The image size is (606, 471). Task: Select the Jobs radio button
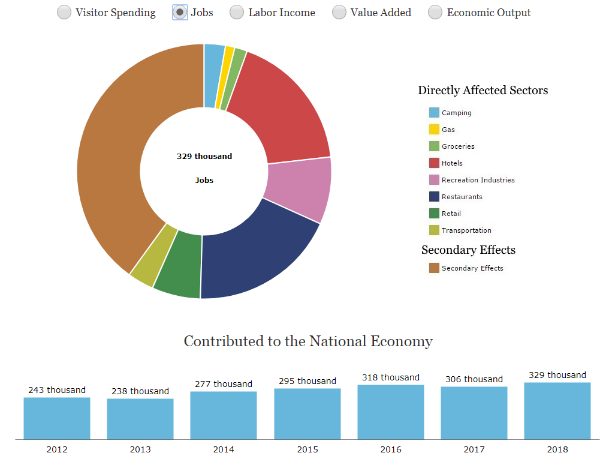click(x=180, y=12)
